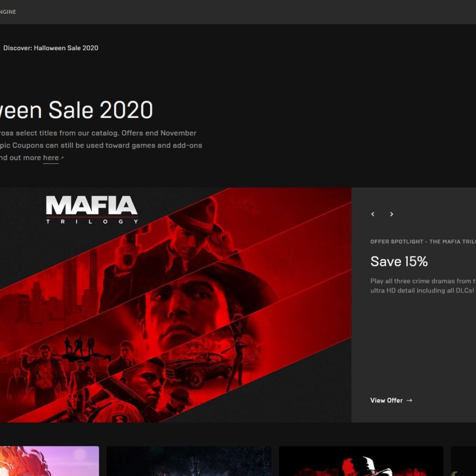
Task: Click the Save 15% heading
Action: pyautogui.click(x=399, y=261)
